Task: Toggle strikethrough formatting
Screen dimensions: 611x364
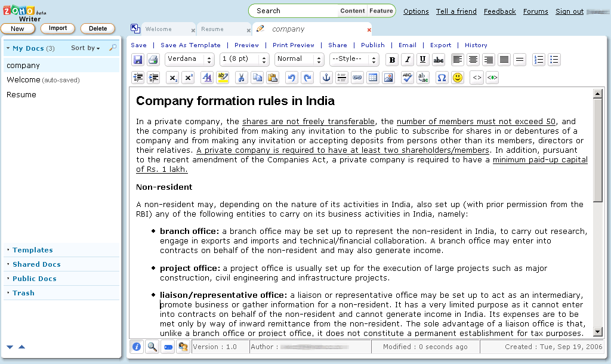Action: 439,60
